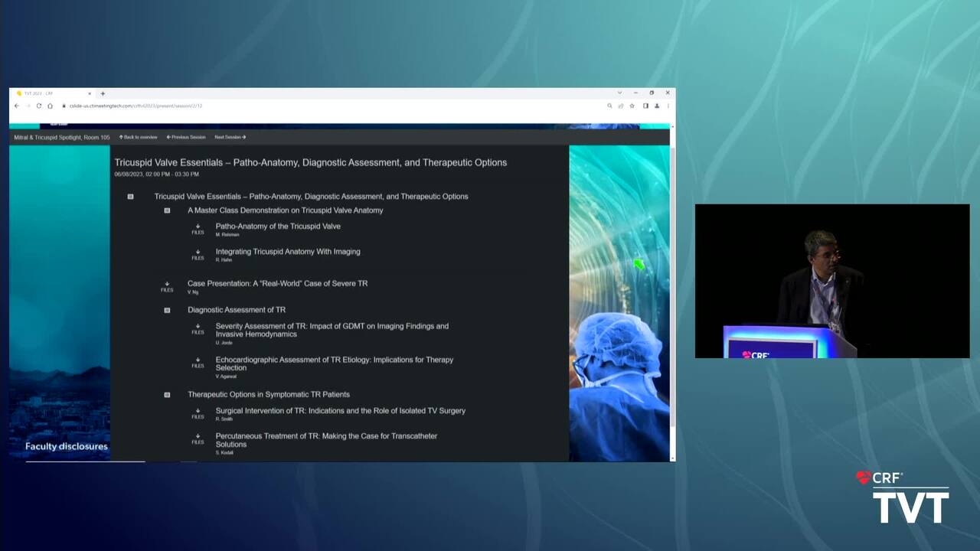Select the TVT 2023 browser tab
Image resolution: width=980 pixels, height=551 pixels.
52,93
